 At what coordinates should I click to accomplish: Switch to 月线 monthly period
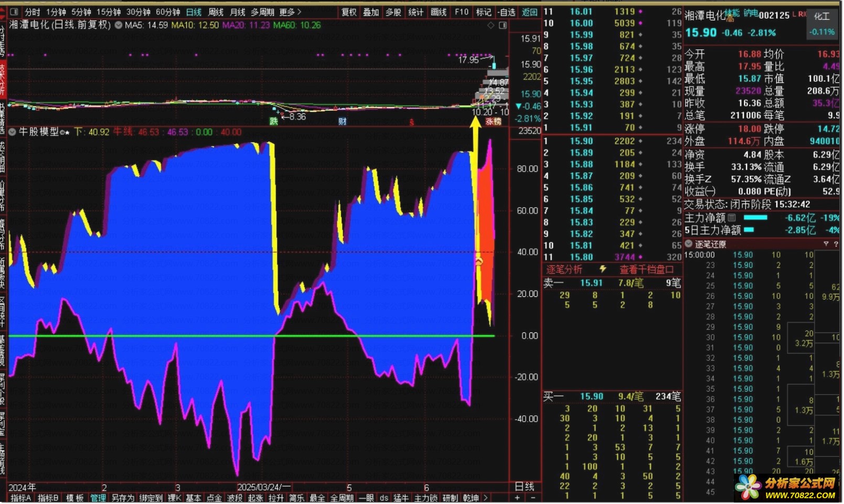pos(238,12)
